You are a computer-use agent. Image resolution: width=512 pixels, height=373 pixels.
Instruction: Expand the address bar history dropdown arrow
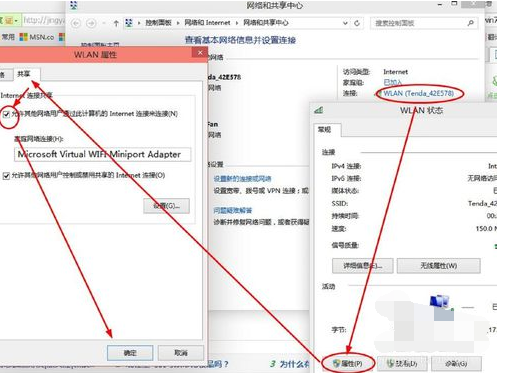(345, 23)
